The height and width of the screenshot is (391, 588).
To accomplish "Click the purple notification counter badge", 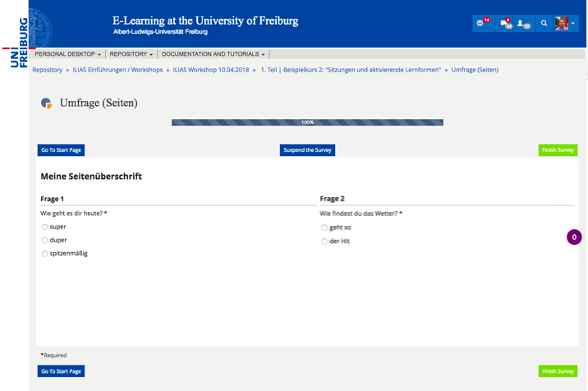I will tap(575, 237).
